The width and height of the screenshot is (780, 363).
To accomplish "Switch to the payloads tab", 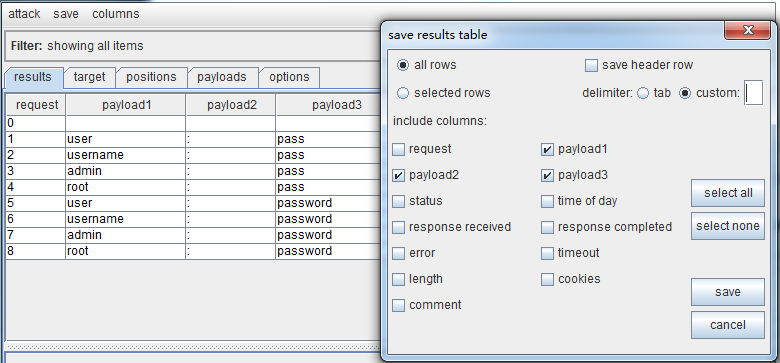I will click(x=222, y=77).
